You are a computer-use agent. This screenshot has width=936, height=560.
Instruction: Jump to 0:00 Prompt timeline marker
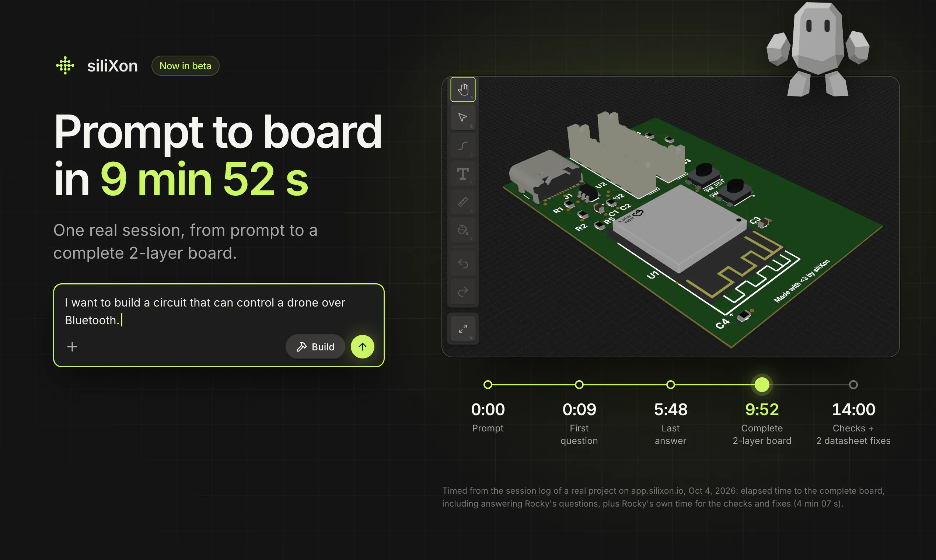pos(488,385)
